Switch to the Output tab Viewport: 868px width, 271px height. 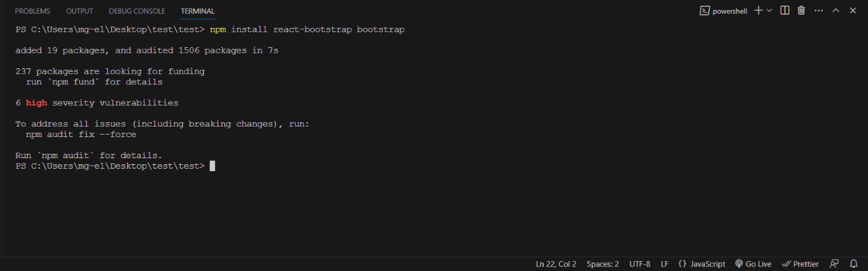tap(79, 11)
